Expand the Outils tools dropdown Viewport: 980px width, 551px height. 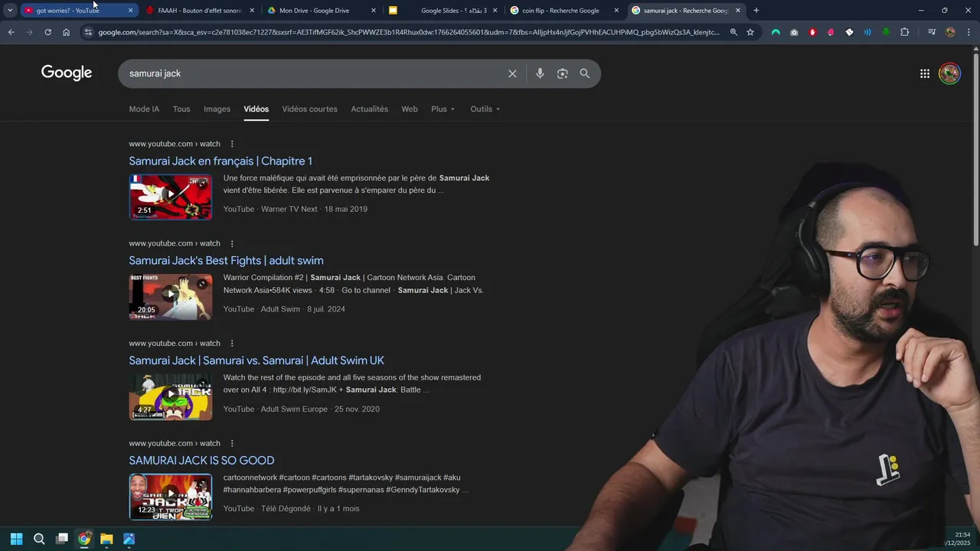pyautogui.click(x=485, y=109)
